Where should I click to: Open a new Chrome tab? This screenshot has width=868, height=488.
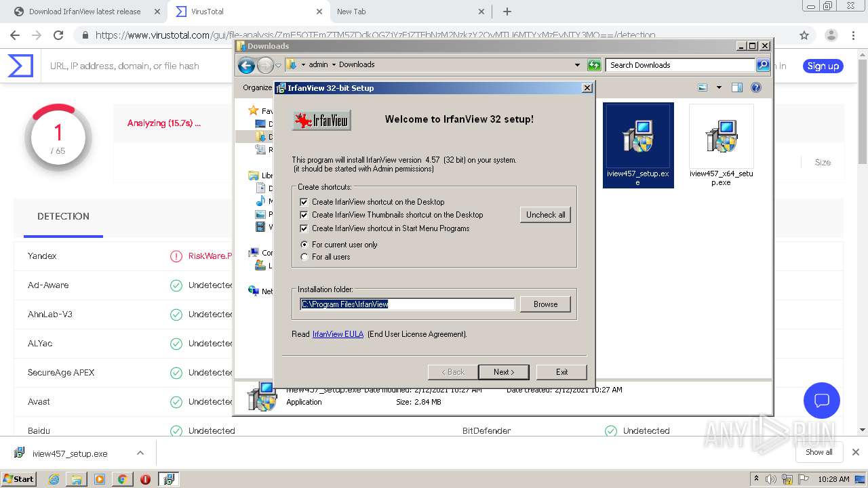point(507,12)
